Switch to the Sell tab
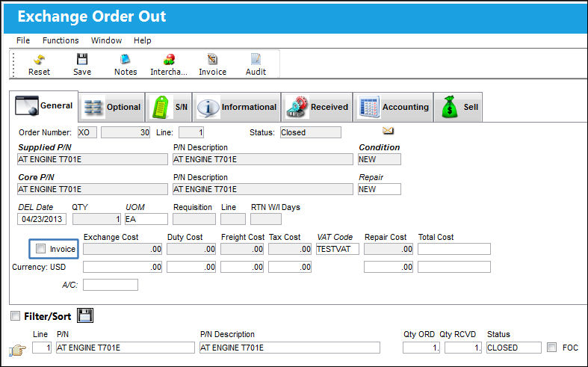The image size is (588, 367). [x=458, y=108]
